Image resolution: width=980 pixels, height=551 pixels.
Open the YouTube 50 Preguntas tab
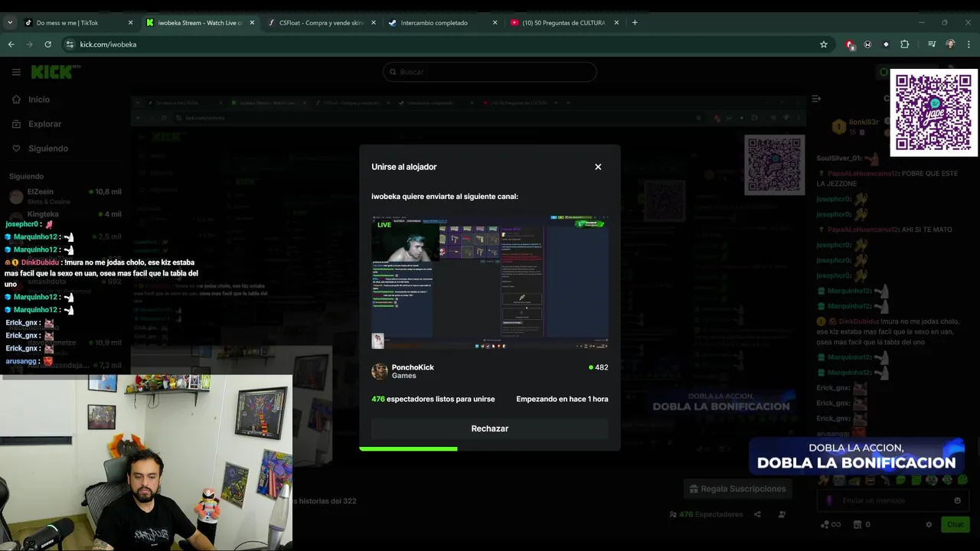564,23
